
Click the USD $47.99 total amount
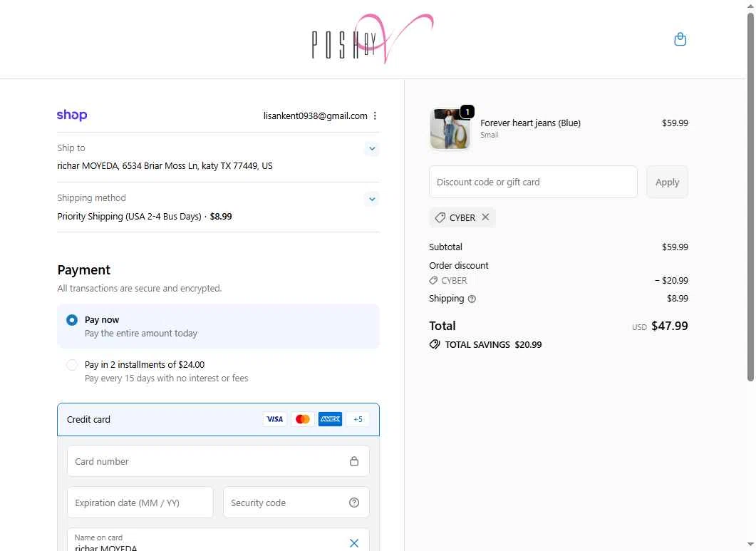[660, 326]
